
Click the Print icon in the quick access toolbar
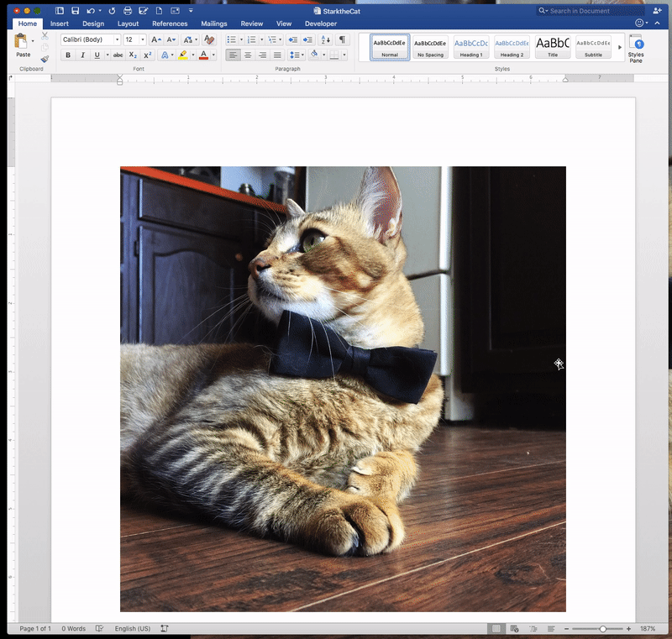pyautogui.click(x=128, y=10)
